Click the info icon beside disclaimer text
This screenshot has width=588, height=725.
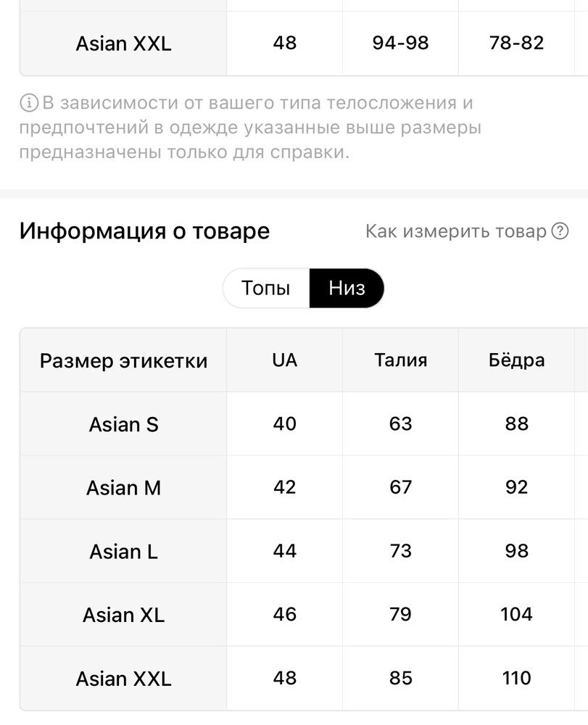tap(29, 103)
